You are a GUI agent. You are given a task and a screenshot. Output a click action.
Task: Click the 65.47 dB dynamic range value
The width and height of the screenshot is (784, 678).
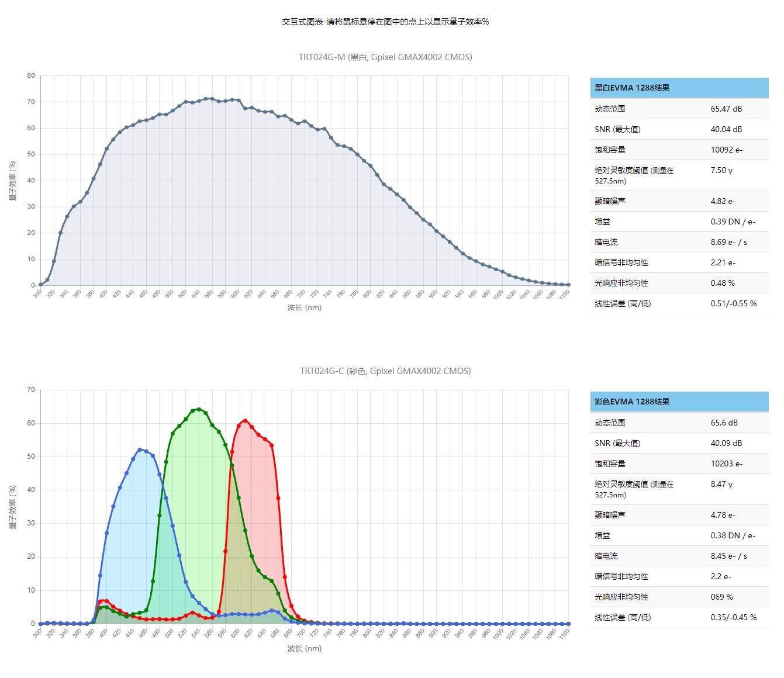pyautogui.click(x=726, y=109)
